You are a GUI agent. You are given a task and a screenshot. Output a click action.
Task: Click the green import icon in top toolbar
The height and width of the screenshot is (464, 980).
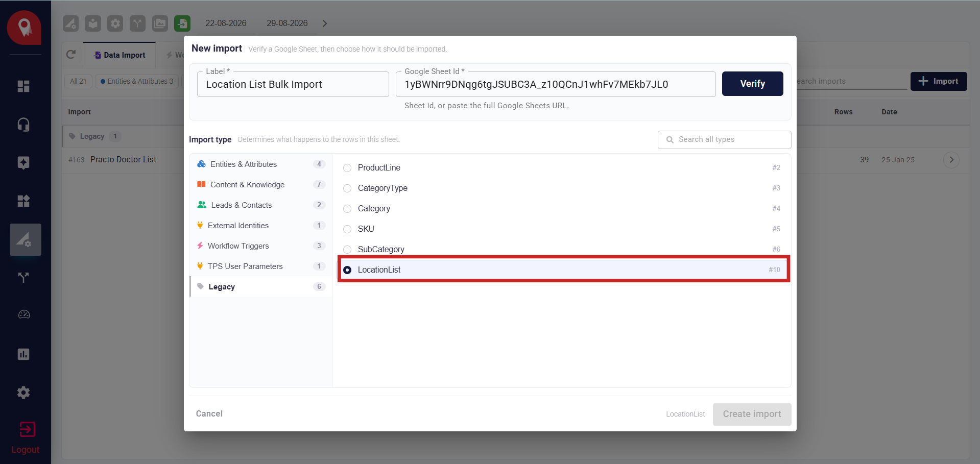[x=182, y=23]
